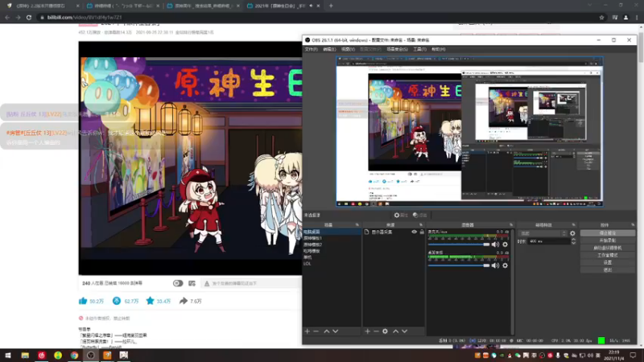644x362 pixels.
Task: Adjust the microphone volume slider in the mixer
Action: [x=459, y=245]
